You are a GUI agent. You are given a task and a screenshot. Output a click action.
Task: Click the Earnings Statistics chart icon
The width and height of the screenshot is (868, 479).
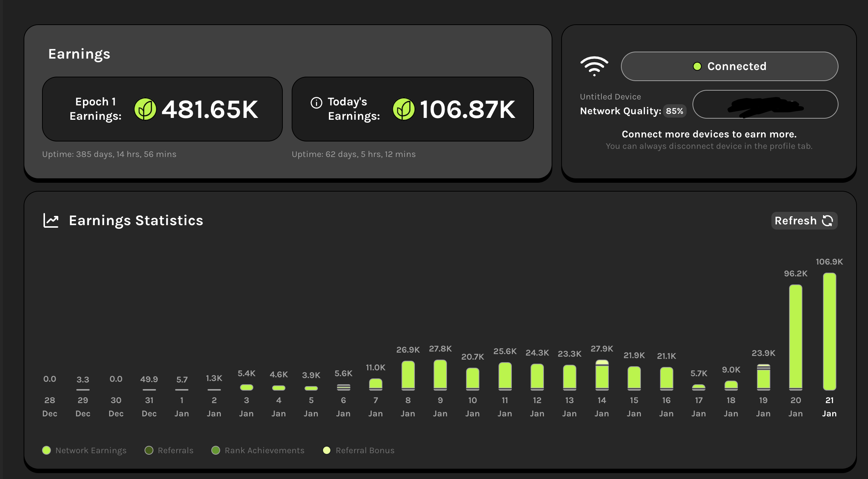pyautogui.click(x=51, y=221)
